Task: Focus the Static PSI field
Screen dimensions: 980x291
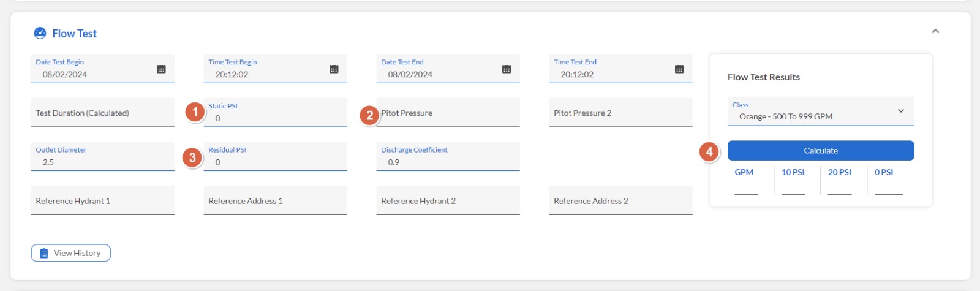Action: (275, 113)
